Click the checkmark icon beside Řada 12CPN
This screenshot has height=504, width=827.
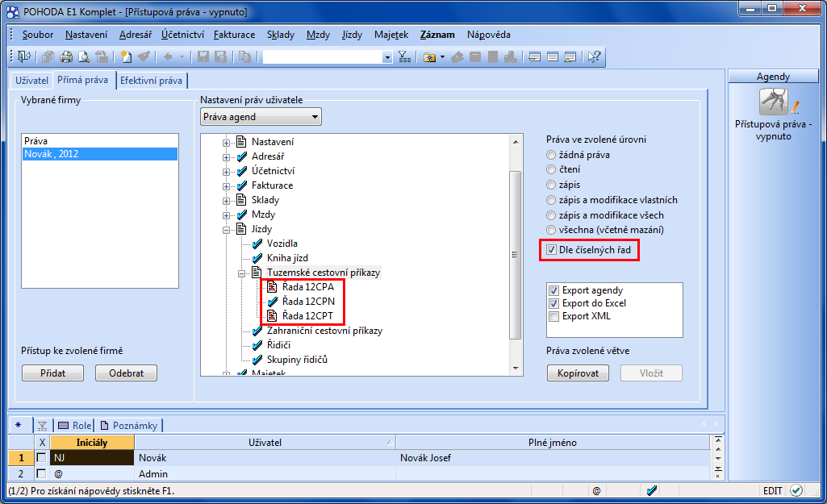(272, 302)
